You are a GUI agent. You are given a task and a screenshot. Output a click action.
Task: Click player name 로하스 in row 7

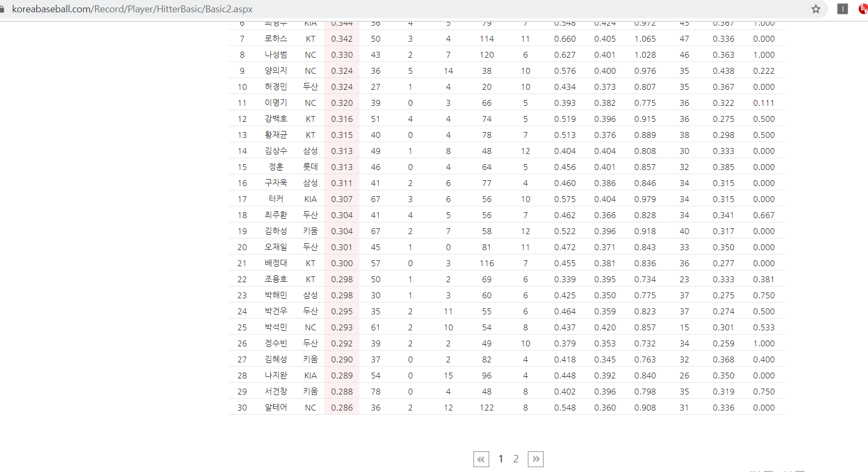tap(276, 38)
